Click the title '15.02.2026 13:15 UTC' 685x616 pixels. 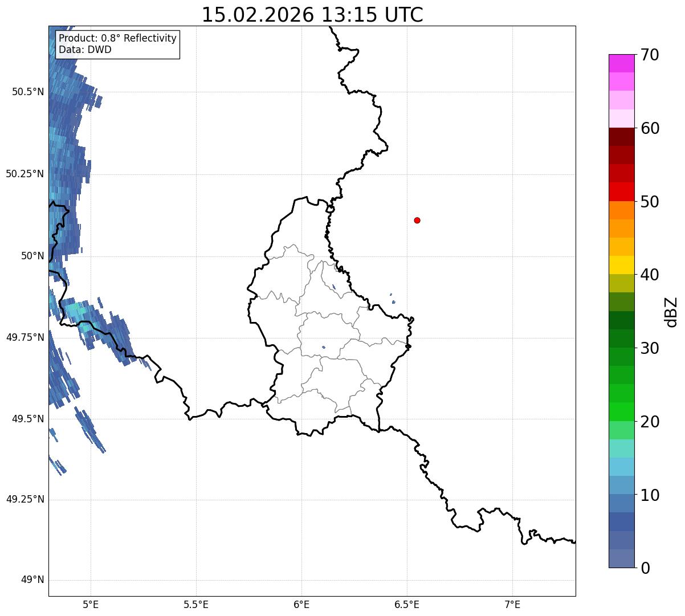tap(312, 15)
